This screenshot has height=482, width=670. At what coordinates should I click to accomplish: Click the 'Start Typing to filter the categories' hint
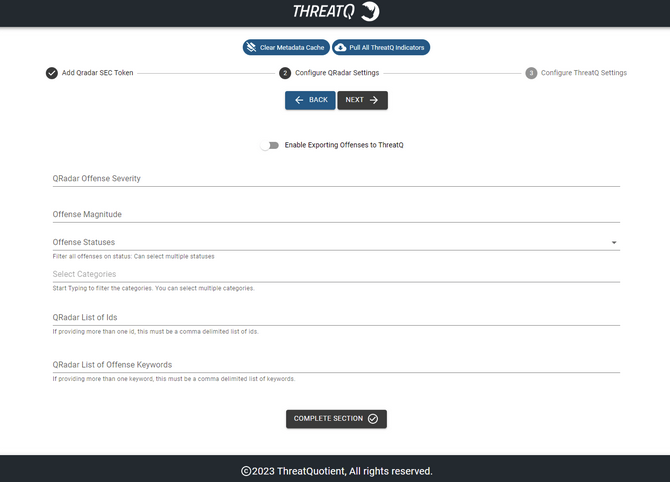point(153,288)
